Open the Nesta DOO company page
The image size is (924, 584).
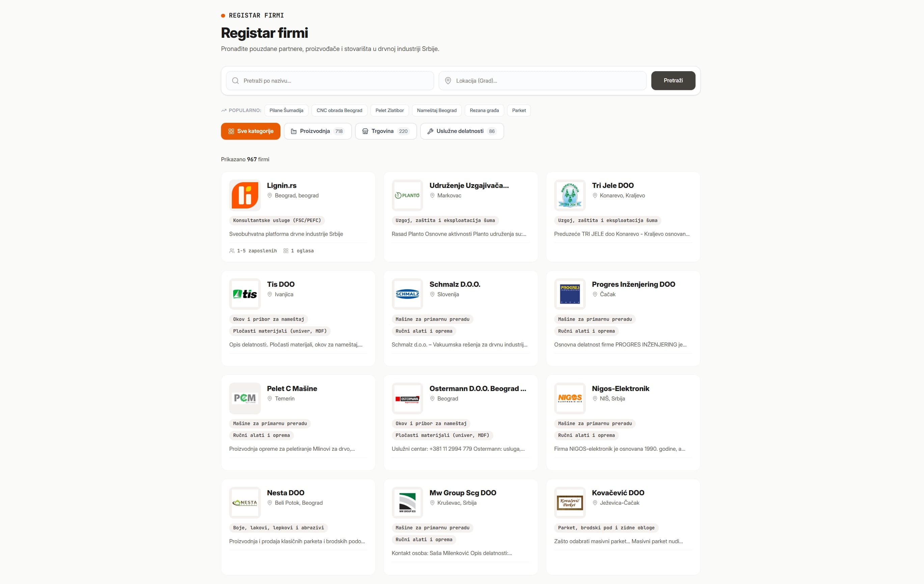pos(286,493)
